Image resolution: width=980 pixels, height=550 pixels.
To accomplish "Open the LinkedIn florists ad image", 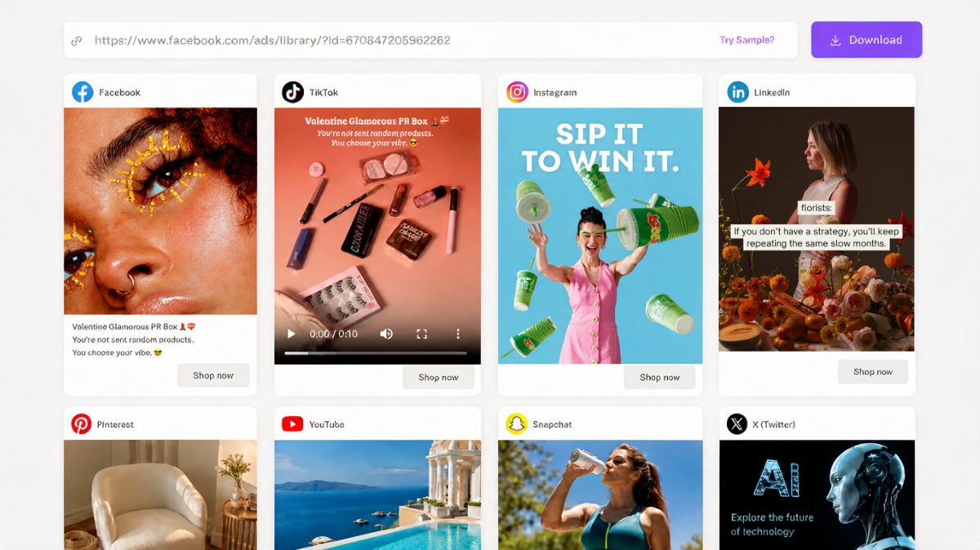I will point(817,229).
